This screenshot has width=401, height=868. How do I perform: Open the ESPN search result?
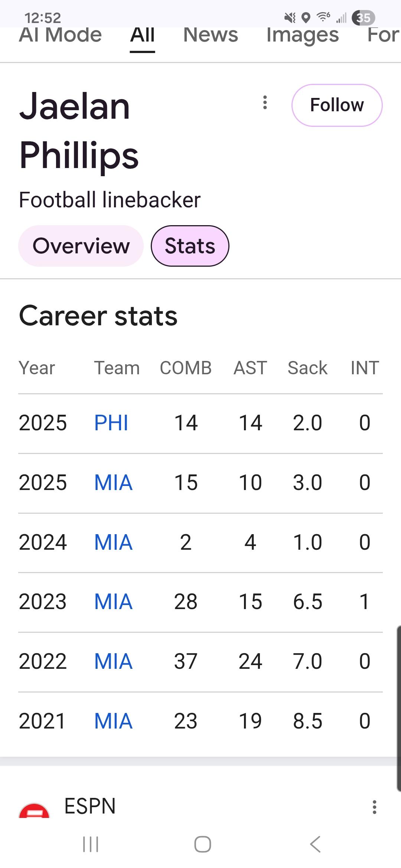point(90,806)
